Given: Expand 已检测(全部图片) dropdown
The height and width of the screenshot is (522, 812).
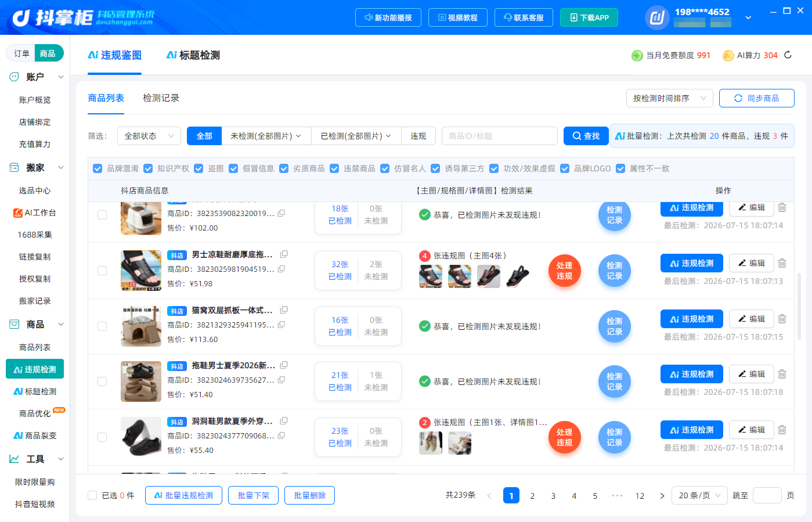Looking at the screenshot, I should (356, 136).
